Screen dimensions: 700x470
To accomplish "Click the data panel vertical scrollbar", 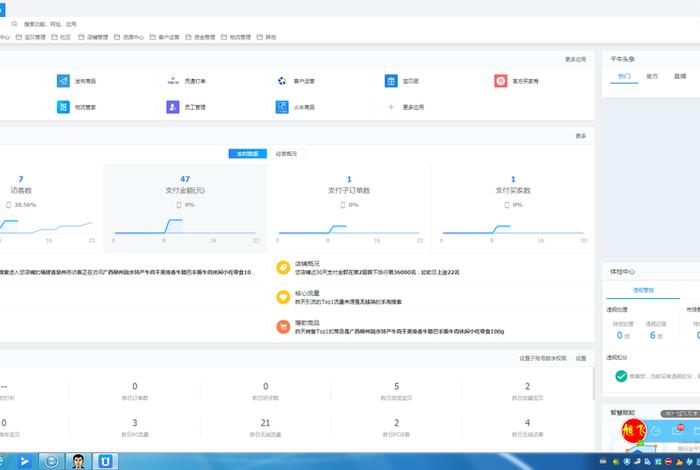I will pos(593,383).
